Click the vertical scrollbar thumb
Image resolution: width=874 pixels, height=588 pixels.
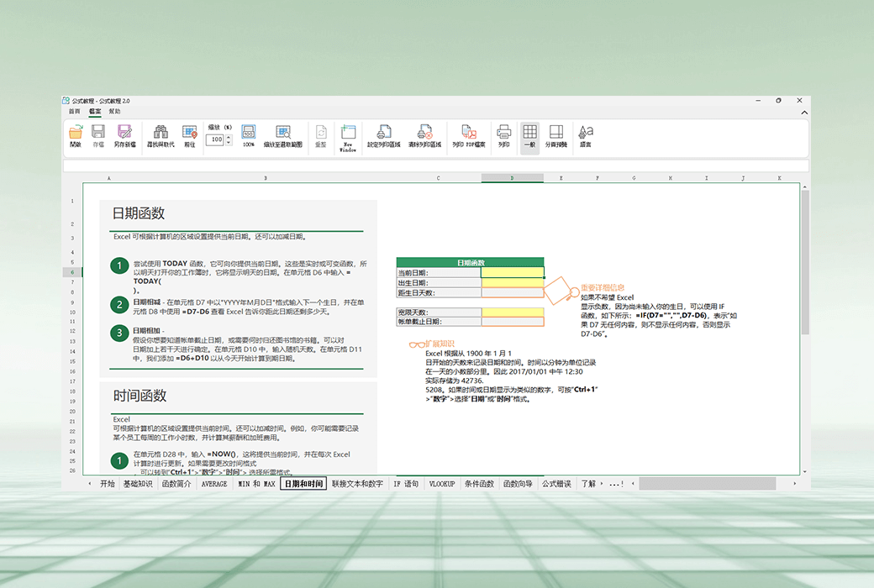pos(805,262)
